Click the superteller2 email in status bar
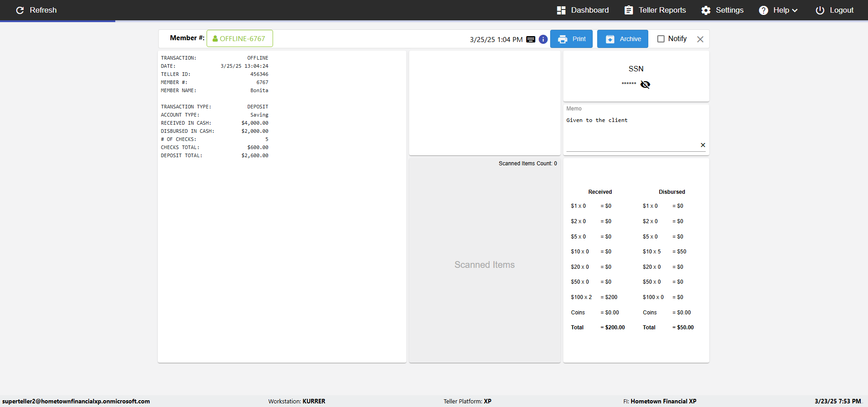 pyautogui.click(x=76, y=401)
